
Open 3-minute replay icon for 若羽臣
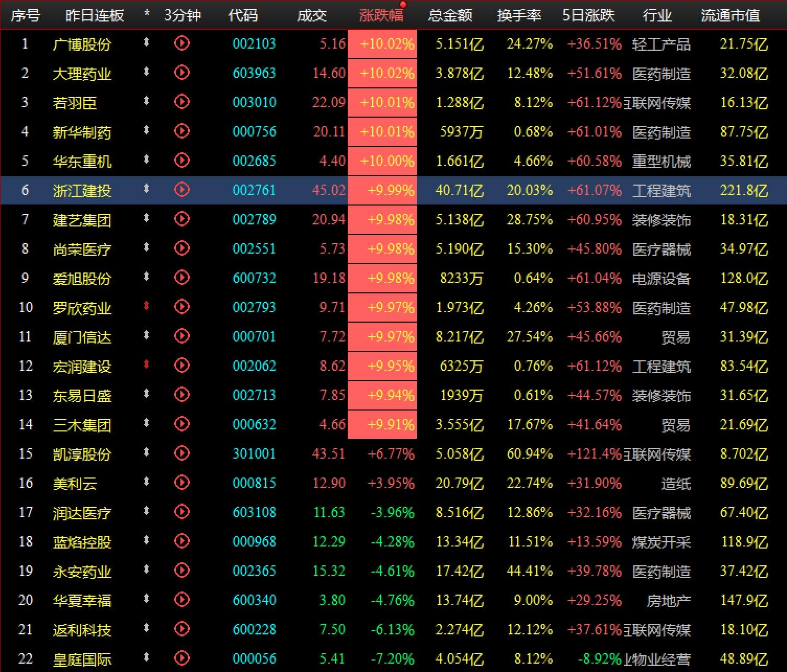181,101
